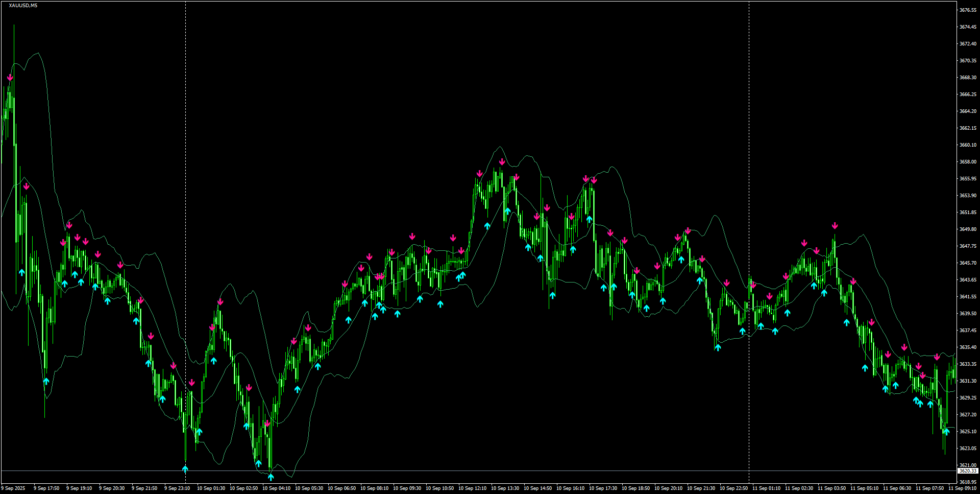The height and width of the screenshot is (494, 980).
Task: Pick the 3645.70 price axis label
Action: click(x=968, y=263)
